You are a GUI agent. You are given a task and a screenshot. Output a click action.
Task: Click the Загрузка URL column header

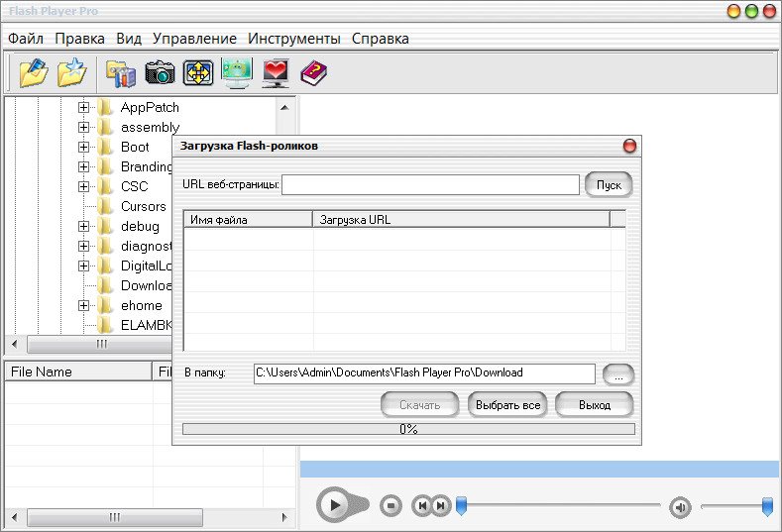tap(461, 219)
